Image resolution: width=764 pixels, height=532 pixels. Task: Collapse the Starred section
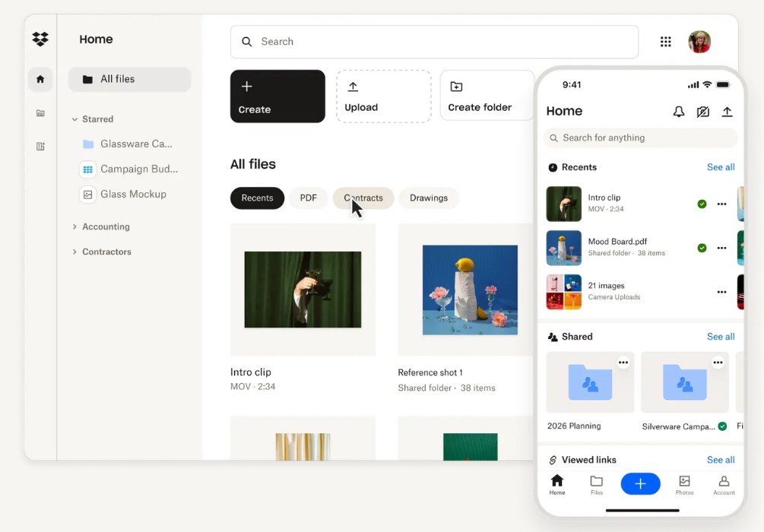click(x=74, y=119)
